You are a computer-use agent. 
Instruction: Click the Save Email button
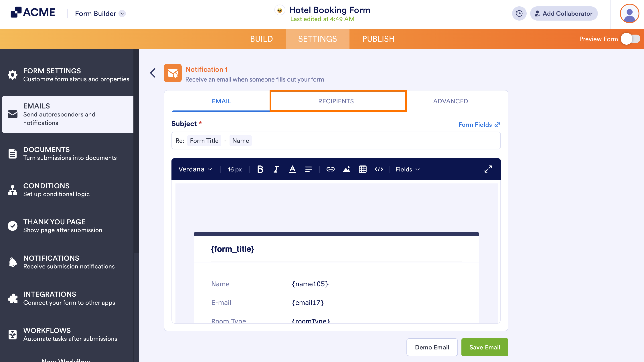(x=485, y=347)
